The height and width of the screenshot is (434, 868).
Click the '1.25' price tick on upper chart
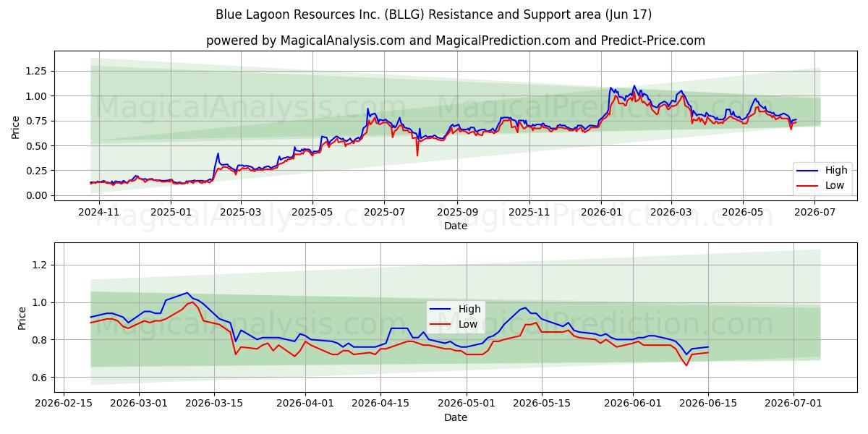point(37,71)
